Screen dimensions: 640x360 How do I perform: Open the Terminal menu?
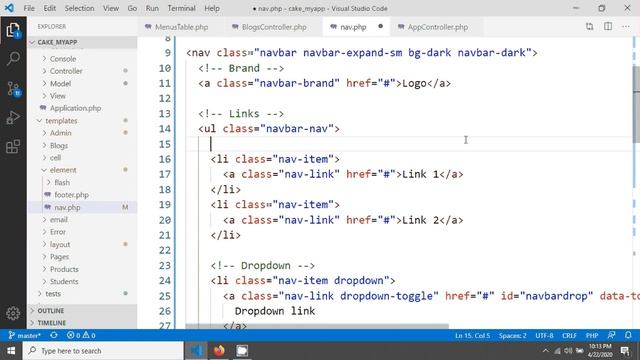click(181, 8)
